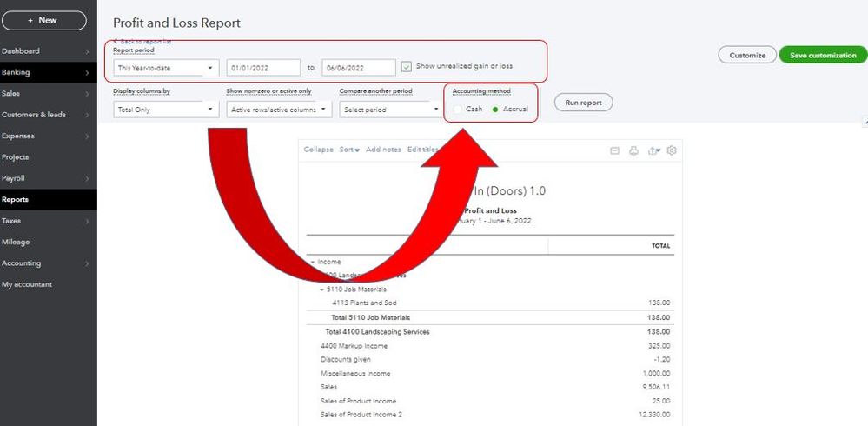Click the start date field 01/01/2022
868x426 pixels.
[x=263, y=68]
